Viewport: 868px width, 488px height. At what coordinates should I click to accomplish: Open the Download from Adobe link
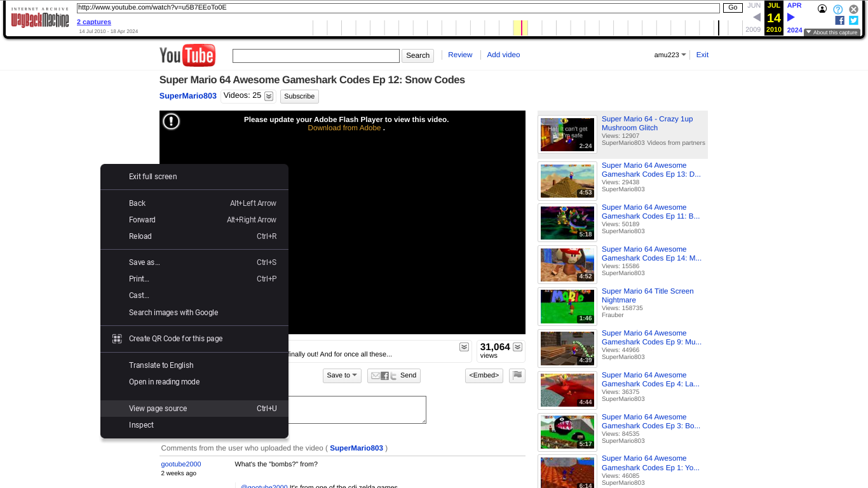click(x=344, y=127)
